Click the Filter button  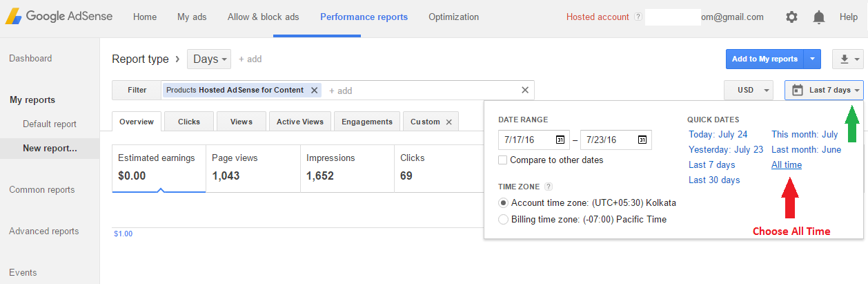click(137, 90)
